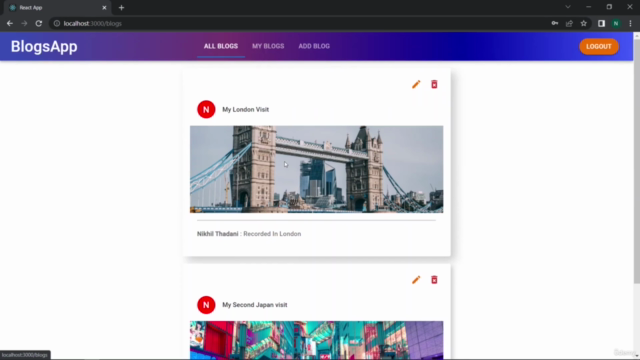Open the tab search dropdown arrow
640x360 pixels.
pyautogui.click(x=568, y=7)
